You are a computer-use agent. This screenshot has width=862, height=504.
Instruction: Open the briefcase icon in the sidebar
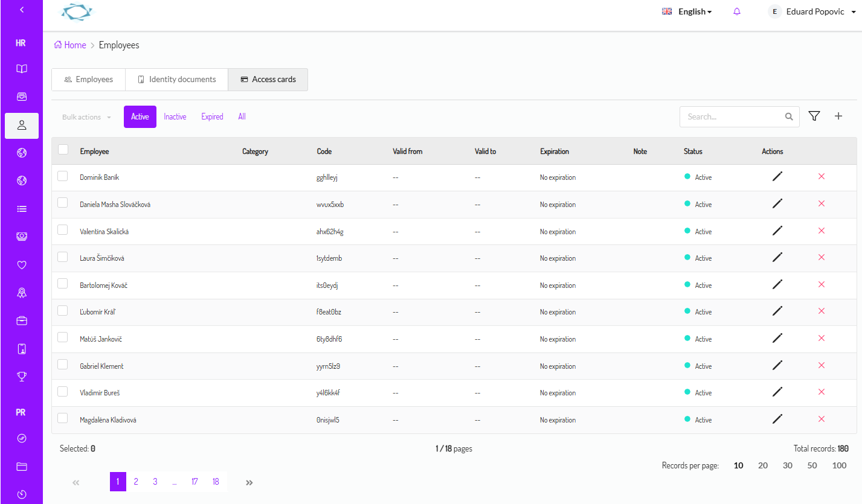[x=22, y=321]
